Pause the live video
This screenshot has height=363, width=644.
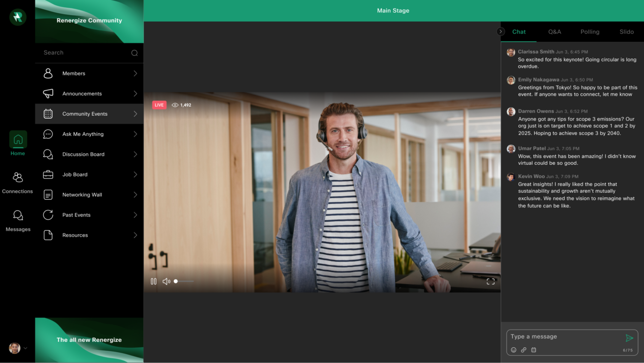pyautogui.click(x=154, y=282)
